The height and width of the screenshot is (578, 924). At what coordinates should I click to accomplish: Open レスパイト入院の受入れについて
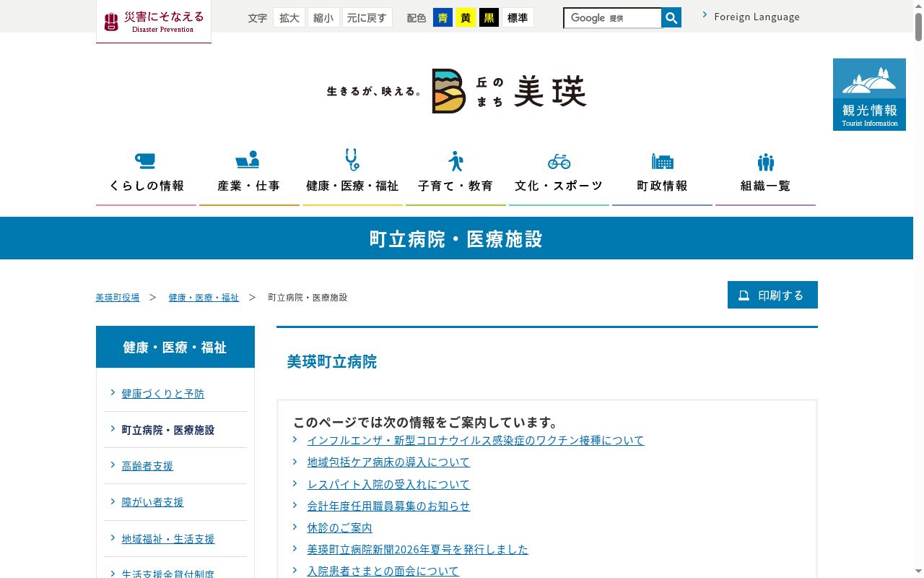click(x=388, y=484)
